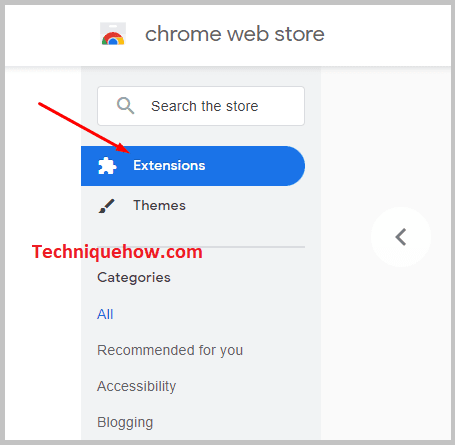455x445 pixels.
Task: Open 'Recommended for you' category
Action: (170, 350)
